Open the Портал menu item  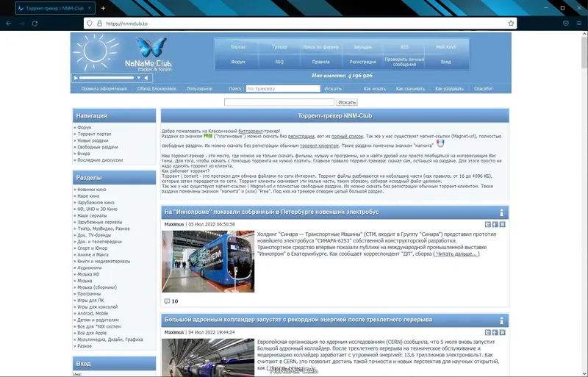237,47
